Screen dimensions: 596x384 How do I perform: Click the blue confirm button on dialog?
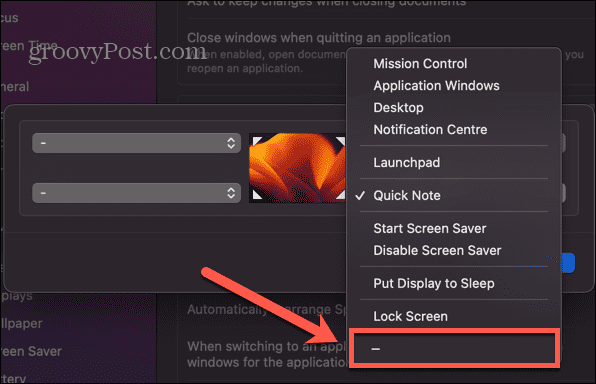(568, 263)
